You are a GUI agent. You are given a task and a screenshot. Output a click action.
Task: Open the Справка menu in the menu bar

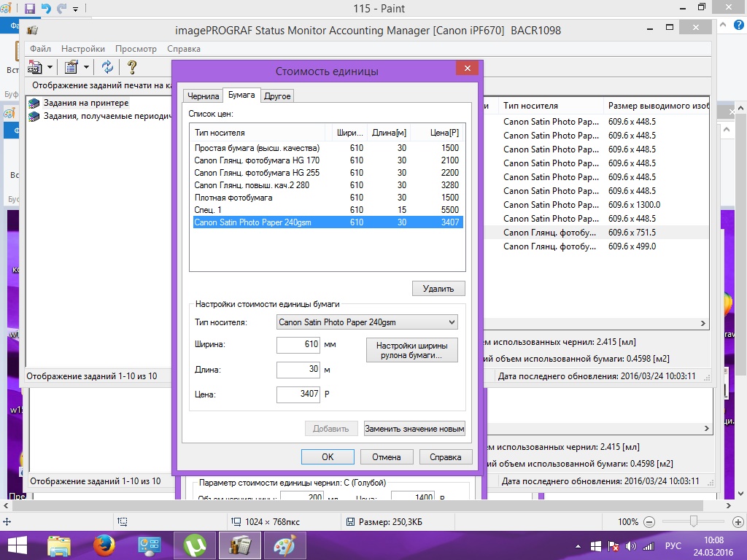pos(183,49)
